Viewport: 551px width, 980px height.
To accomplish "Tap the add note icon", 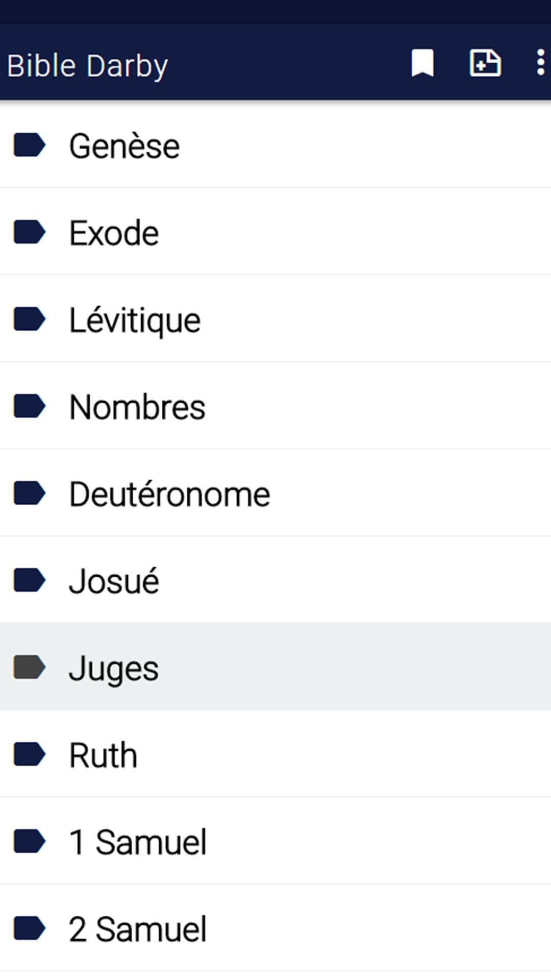I will (485, 63).
